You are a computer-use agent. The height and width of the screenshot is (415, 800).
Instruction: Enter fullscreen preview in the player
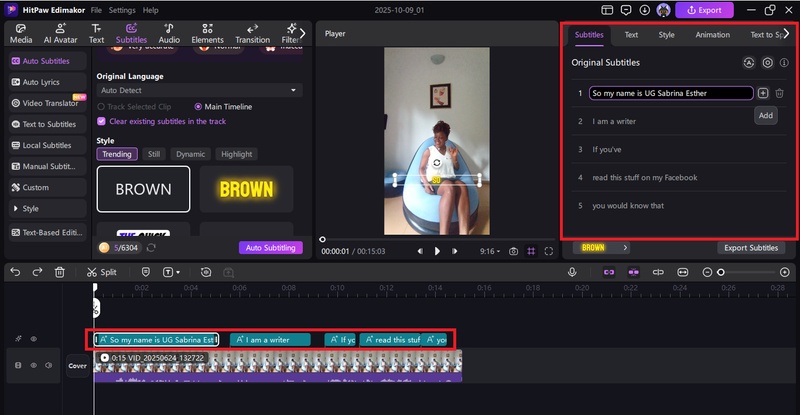[x=549, y=251]
